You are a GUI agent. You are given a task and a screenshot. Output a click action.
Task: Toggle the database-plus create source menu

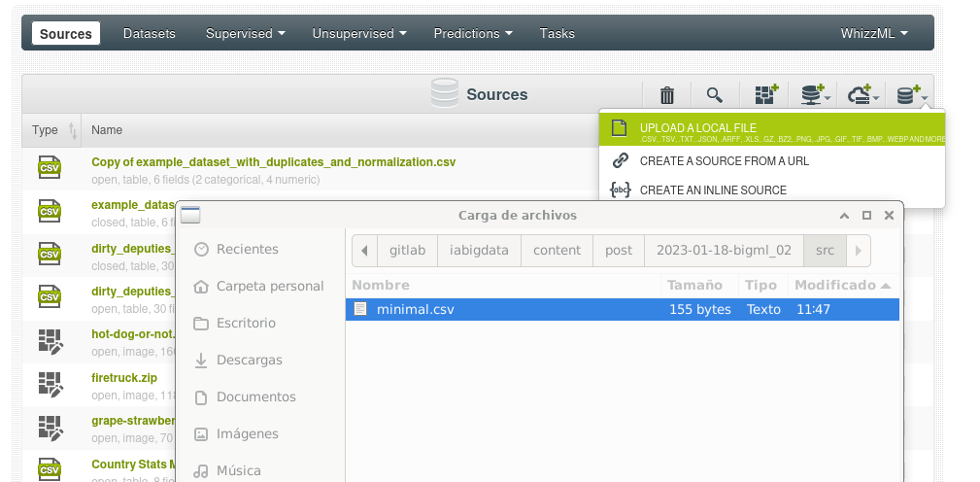pyautogui.click(x=911, y=95)
